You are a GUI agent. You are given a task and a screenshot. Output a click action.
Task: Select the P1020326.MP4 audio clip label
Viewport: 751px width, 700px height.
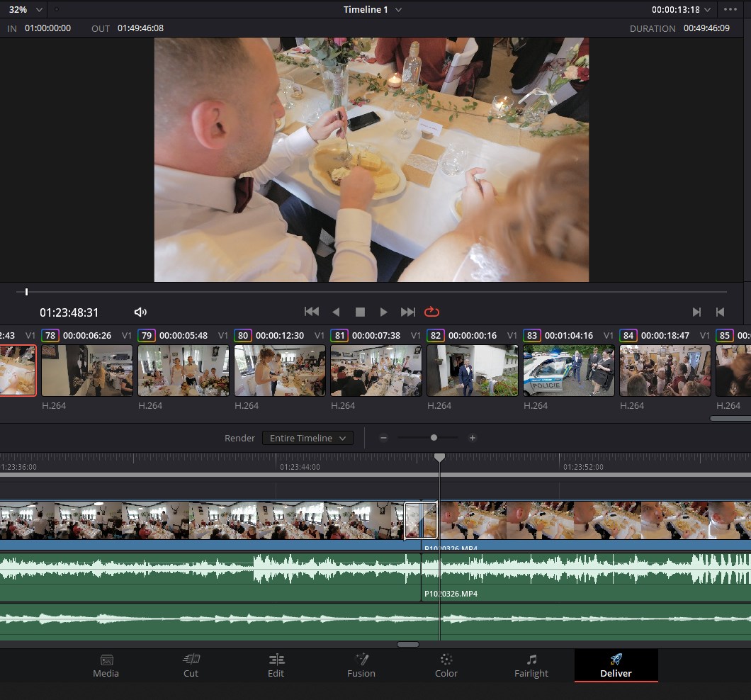[451, 594]
